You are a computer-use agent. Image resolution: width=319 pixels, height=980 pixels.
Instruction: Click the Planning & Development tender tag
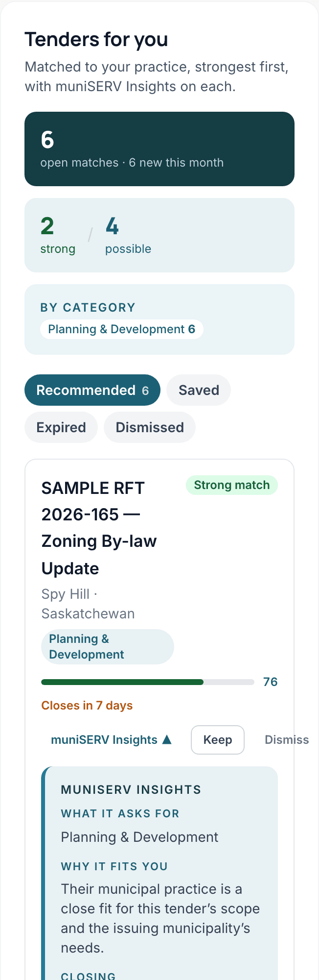108,647
